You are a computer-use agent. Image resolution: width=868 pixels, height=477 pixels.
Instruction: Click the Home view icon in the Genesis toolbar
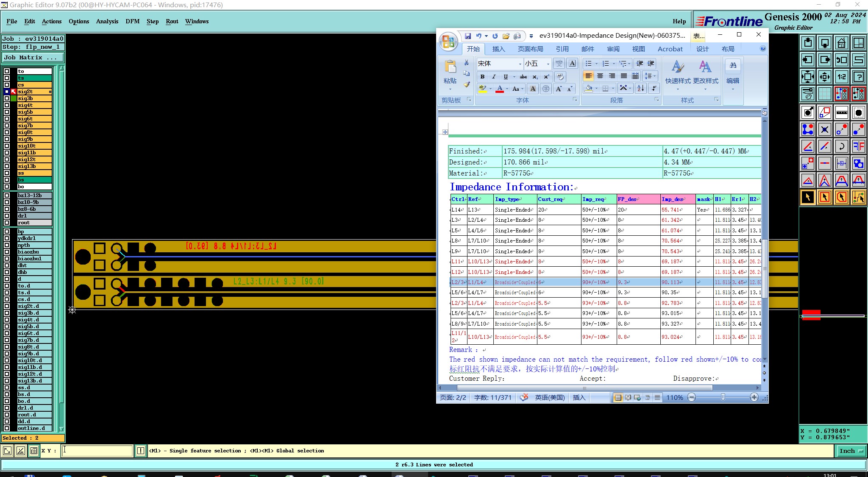[x=841, y=43]
